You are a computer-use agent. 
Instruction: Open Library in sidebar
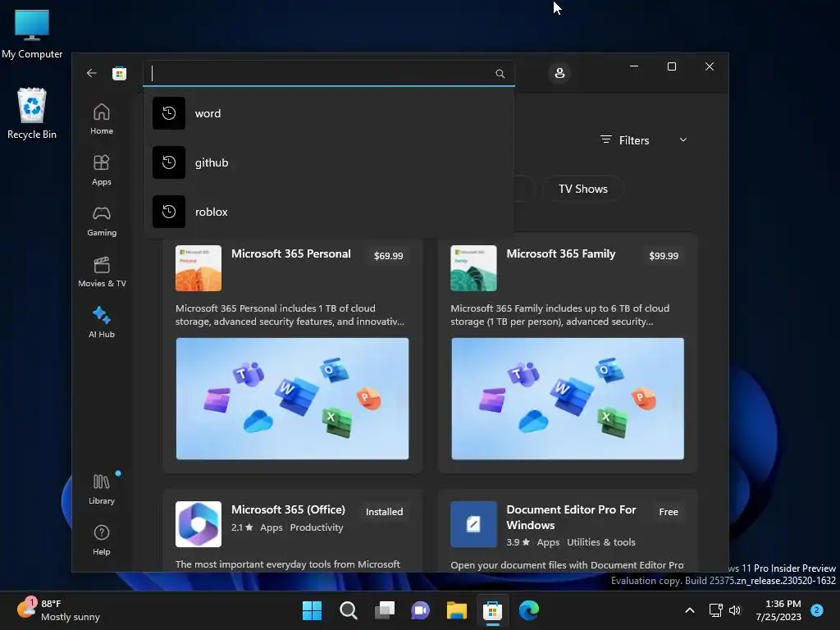(x=102, y=489)
